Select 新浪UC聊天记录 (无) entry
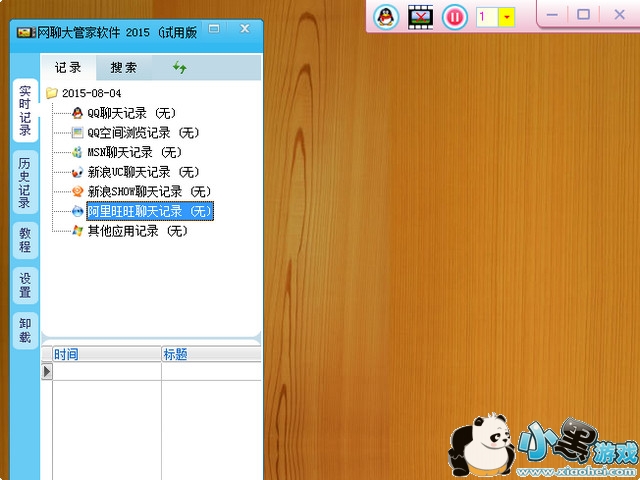 (x=144, y=172)
